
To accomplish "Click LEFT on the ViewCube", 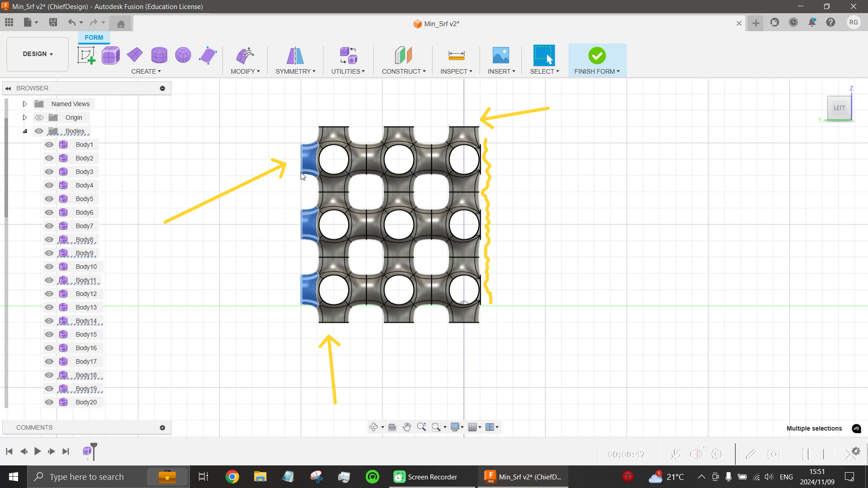I will click(x=839, y=108).
